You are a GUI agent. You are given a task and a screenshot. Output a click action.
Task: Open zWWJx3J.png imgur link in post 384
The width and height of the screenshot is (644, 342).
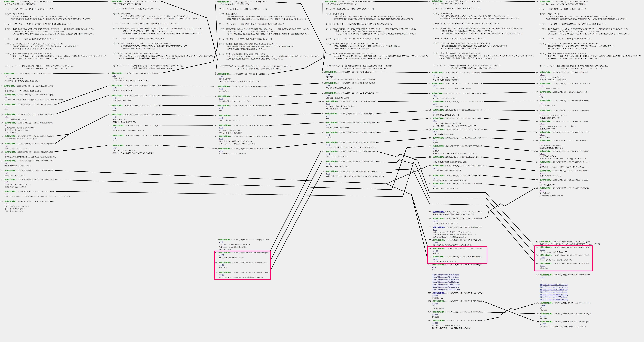pos(446,285)
